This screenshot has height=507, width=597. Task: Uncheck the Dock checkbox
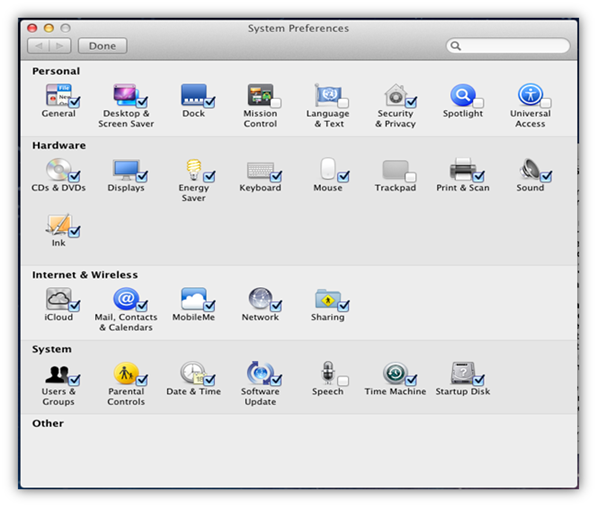[x=209, y=102]
